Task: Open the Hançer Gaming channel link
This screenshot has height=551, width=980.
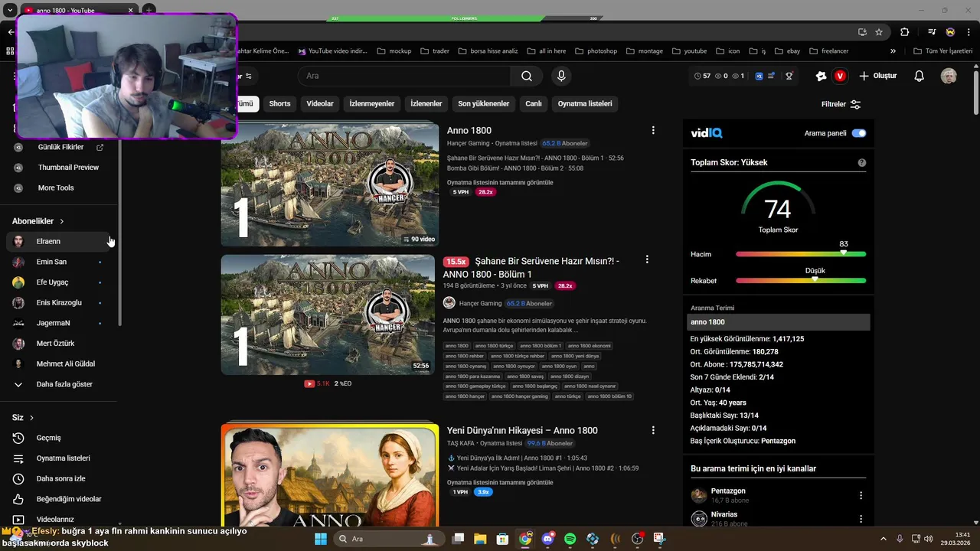Action: pos(480,303)
